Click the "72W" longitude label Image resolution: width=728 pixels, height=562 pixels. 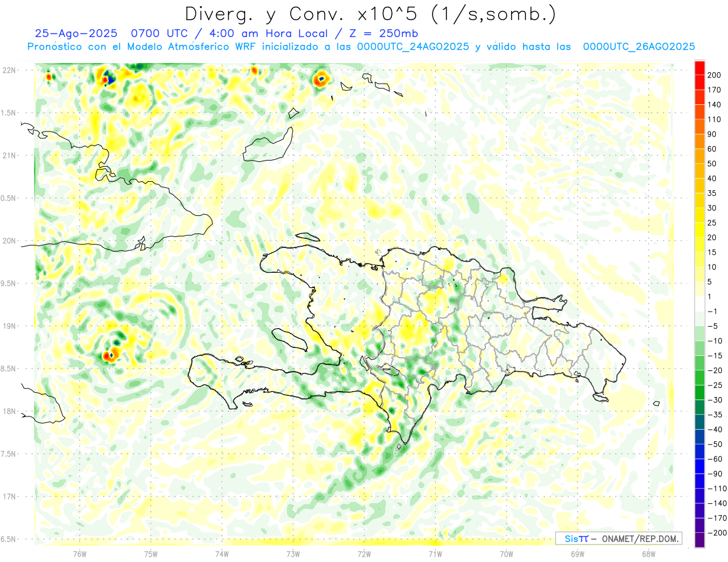[364, 554]
